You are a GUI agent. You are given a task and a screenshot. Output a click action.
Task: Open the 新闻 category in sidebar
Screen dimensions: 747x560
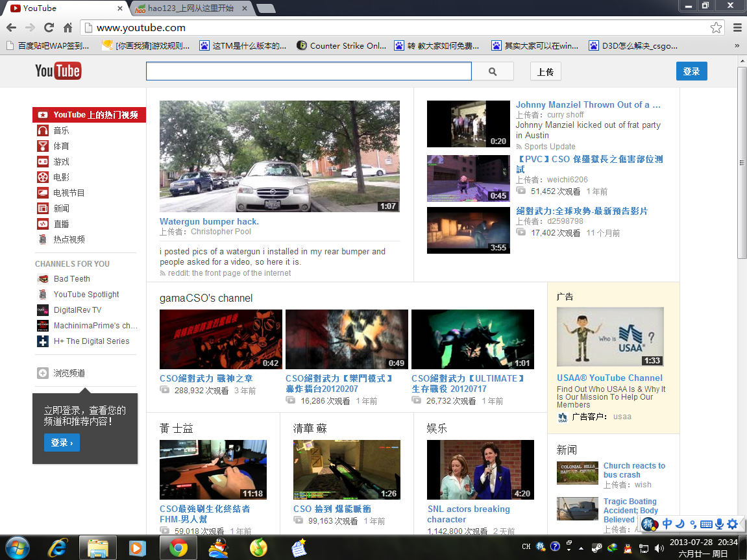[61, 208]
